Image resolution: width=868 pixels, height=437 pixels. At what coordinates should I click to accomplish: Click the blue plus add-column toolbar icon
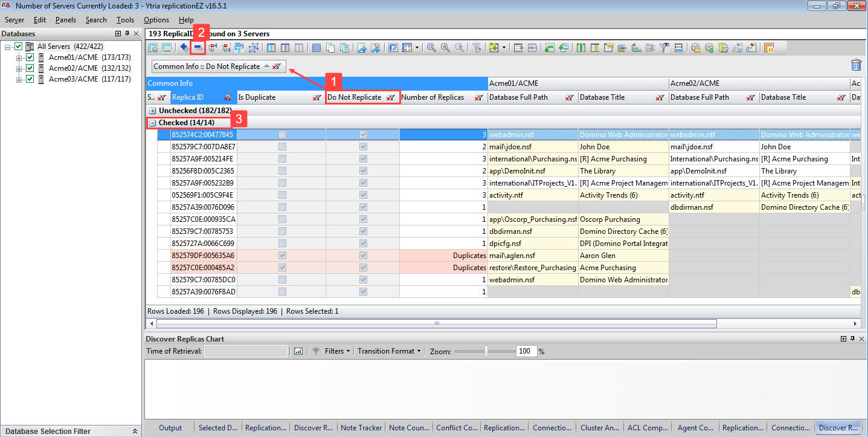point(185,47)
